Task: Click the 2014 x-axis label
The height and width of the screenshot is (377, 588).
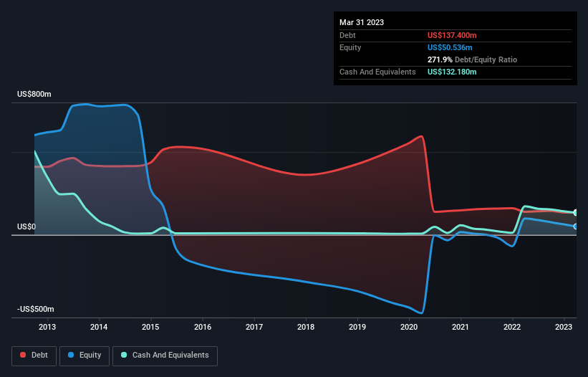Action: [x=99, y=327]
